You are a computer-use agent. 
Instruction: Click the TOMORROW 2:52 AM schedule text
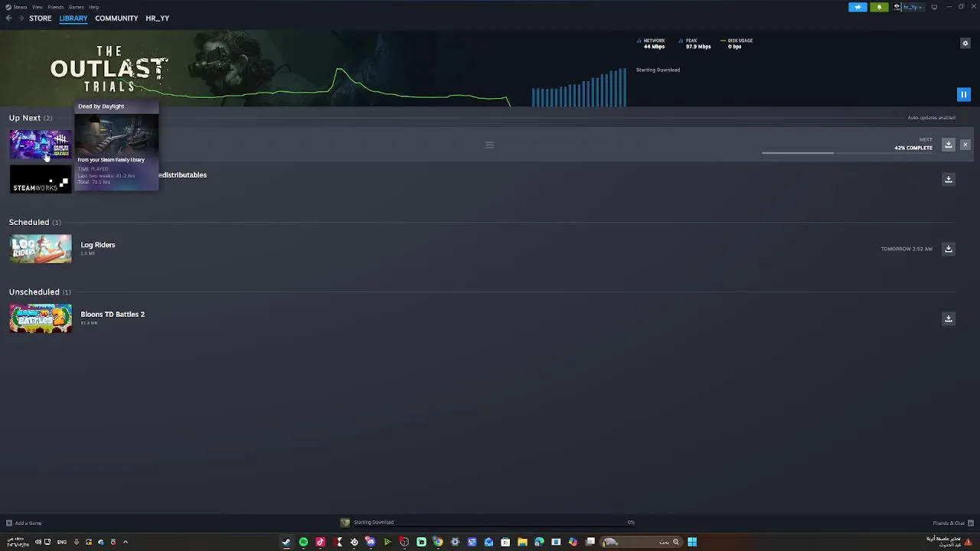[x=906, y=249]
